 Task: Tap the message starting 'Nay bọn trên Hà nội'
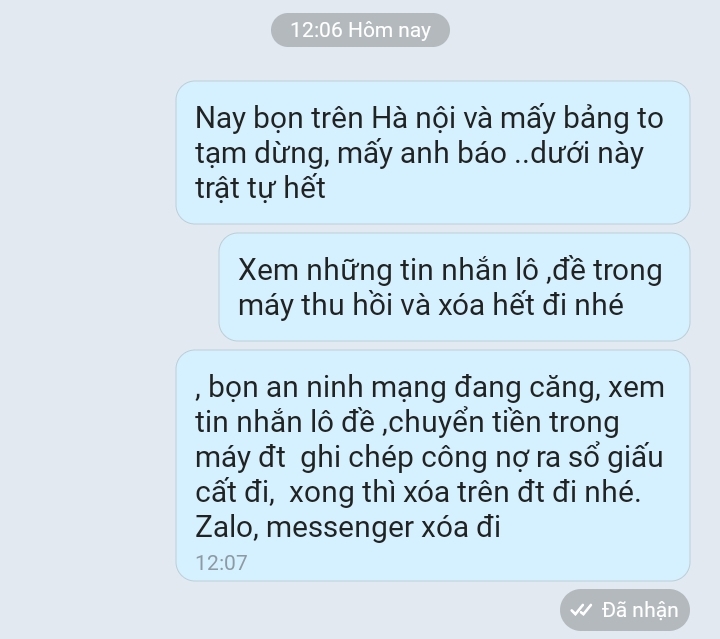pyautogui.click(x=433, y=152)
